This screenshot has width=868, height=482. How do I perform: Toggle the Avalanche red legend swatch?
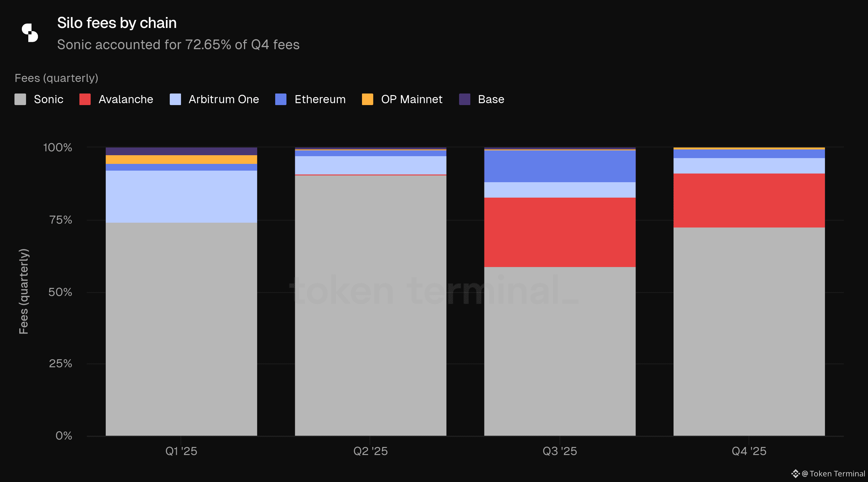(85, 99)
